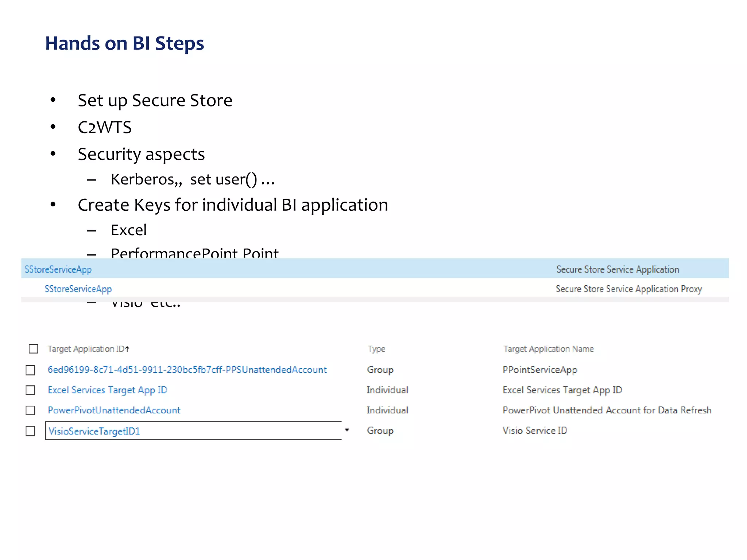Check the box for PPSUnattendedAccount row
747x560 pixels.
30,370
